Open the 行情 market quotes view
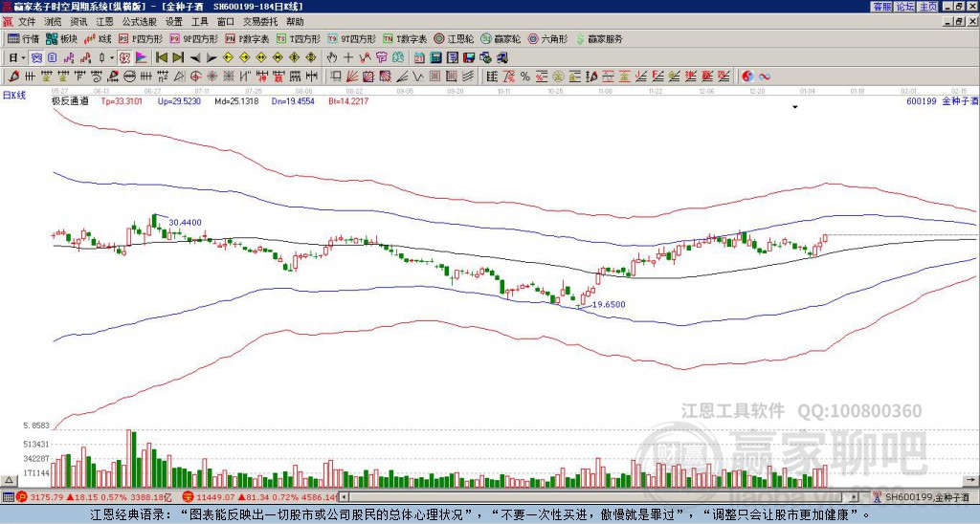Viewport: 980px width, 524px height. 23,38
